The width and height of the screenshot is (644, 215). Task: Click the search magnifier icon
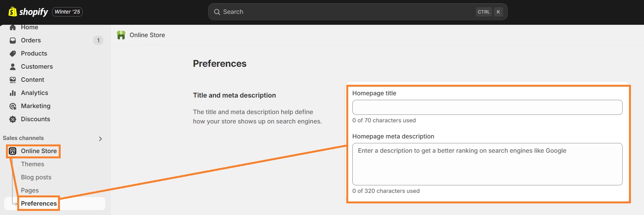click(x=217, y=12)
